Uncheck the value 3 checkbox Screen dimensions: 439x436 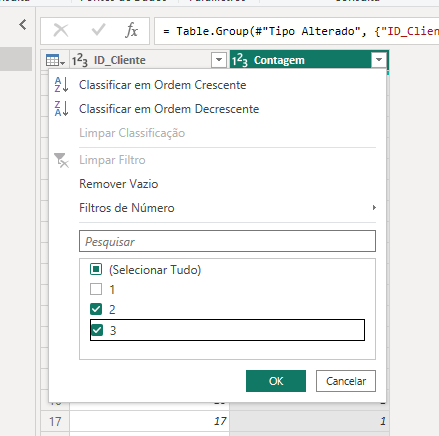(97, 330)
